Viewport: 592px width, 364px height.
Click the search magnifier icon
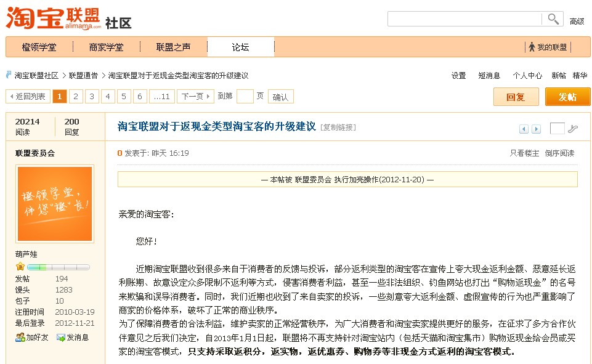553,19
